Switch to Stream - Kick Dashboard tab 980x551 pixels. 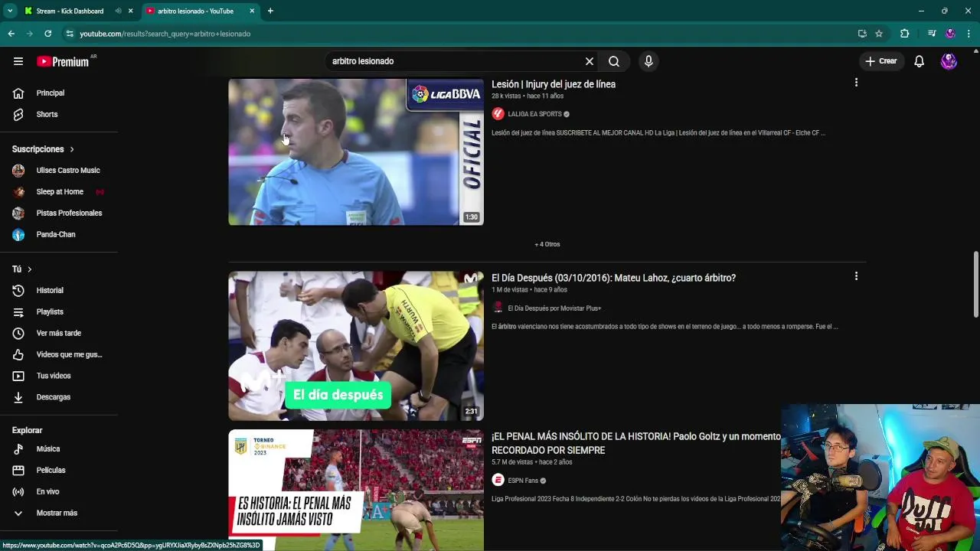click(x=70, y=11)
